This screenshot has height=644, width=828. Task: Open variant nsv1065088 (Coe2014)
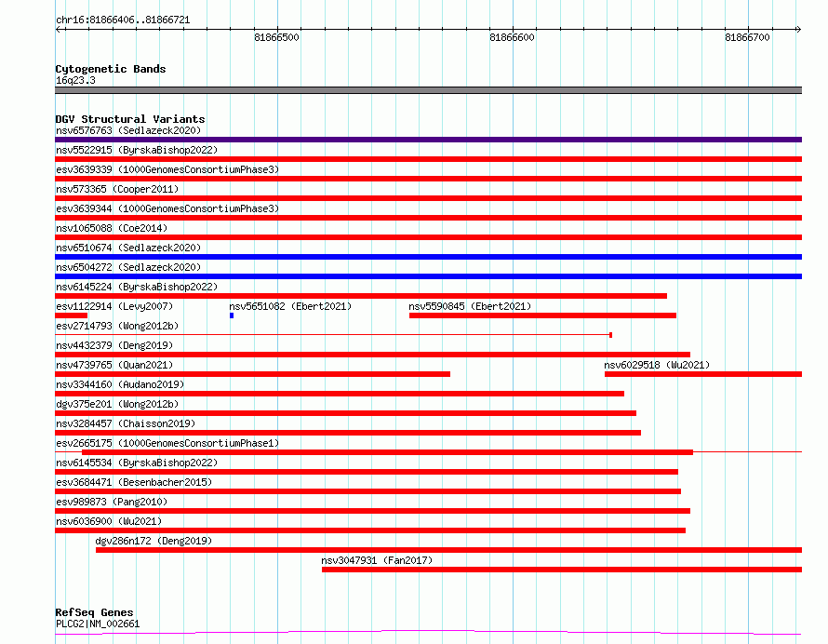(112, 228)
